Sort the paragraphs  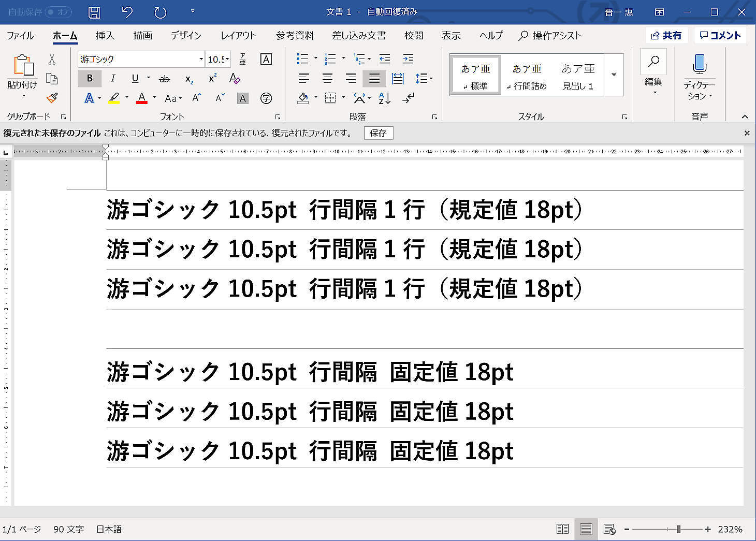pyautogui.click(x=385, y=98)
